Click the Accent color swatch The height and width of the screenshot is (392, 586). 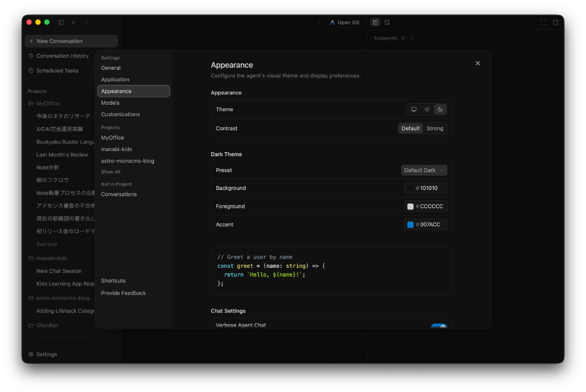click(410, 225)
